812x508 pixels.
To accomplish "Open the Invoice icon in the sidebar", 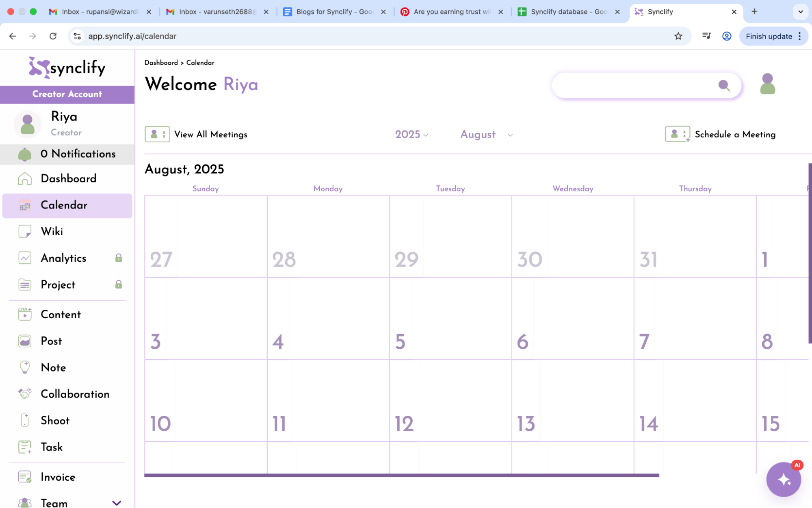I will click(25, 476).
